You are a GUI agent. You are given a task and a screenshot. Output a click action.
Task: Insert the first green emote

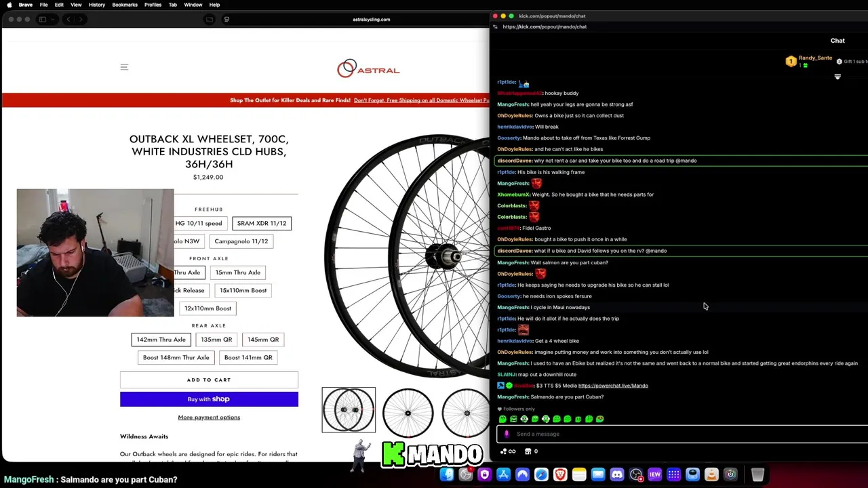[502, 419]
